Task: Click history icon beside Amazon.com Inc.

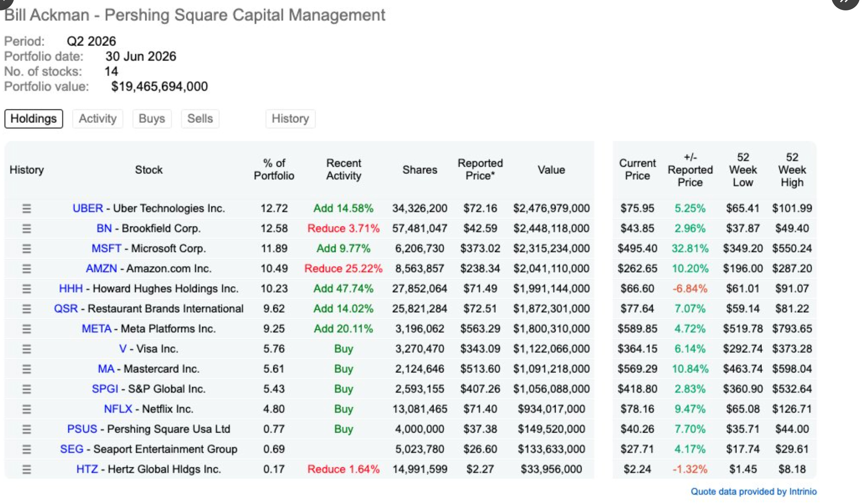Action: click(26, 269)
